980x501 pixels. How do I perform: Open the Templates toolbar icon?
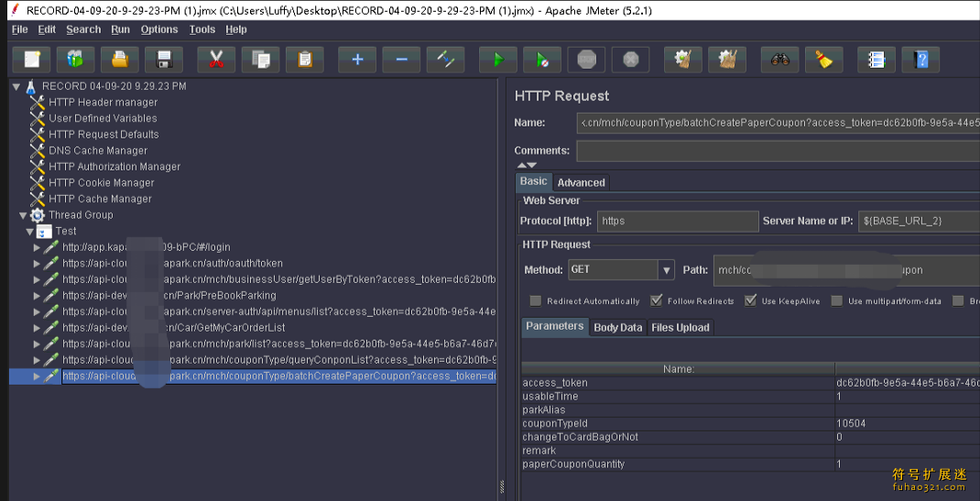pyautogui.click(x=75, y=60)
